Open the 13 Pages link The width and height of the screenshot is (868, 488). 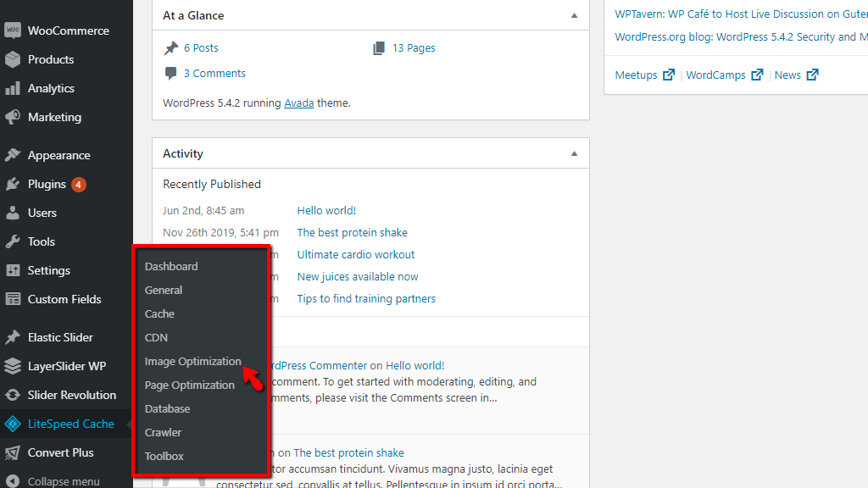point(414,48)
